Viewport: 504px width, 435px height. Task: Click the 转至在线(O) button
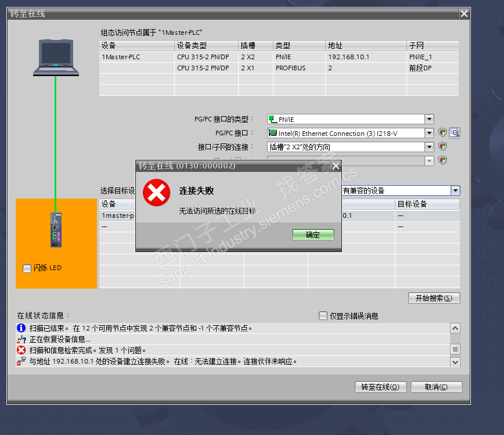tap(380, 387)
